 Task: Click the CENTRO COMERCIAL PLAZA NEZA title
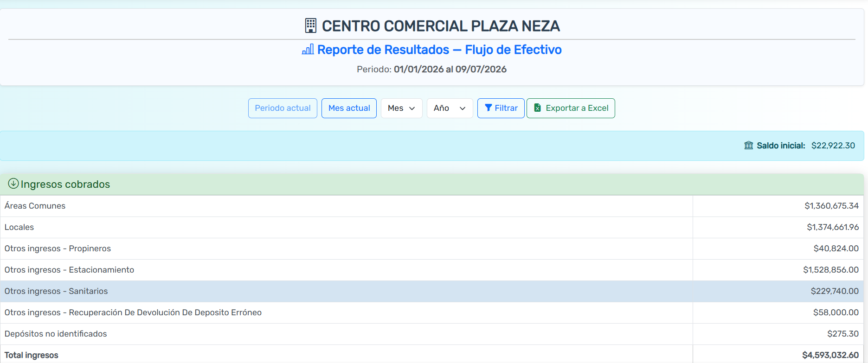[x=441, y=26]
